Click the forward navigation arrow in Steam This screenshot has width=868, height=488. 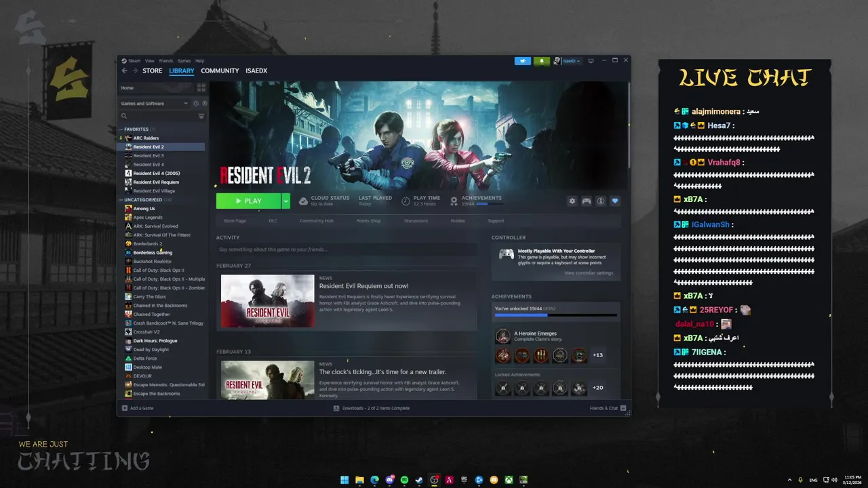tap(135, 70)
